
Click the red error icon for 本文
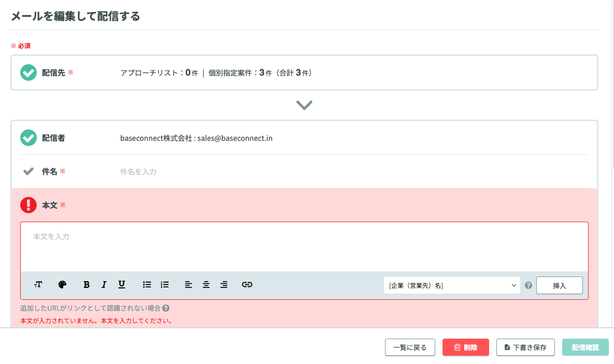(28, 205)
